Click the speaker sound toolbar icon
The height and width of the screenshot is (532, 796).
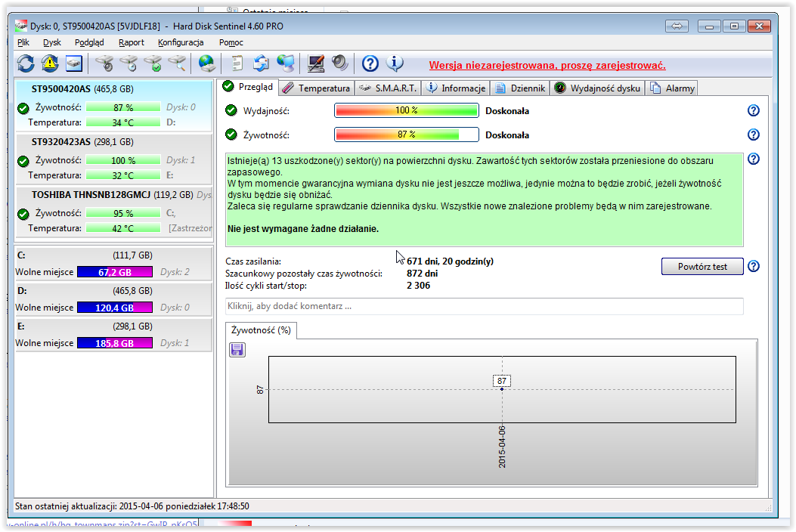point(339,63)
